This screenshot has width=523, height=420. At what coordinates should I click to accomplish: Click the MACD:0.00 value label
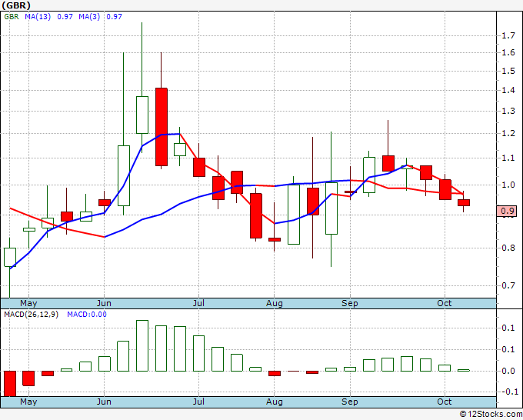(x=86, y=315)
